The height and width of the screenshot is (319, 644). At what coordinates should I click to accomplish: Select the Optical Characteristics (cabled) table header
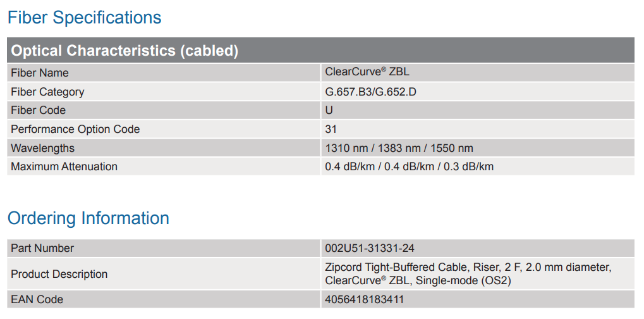[125, 51]
